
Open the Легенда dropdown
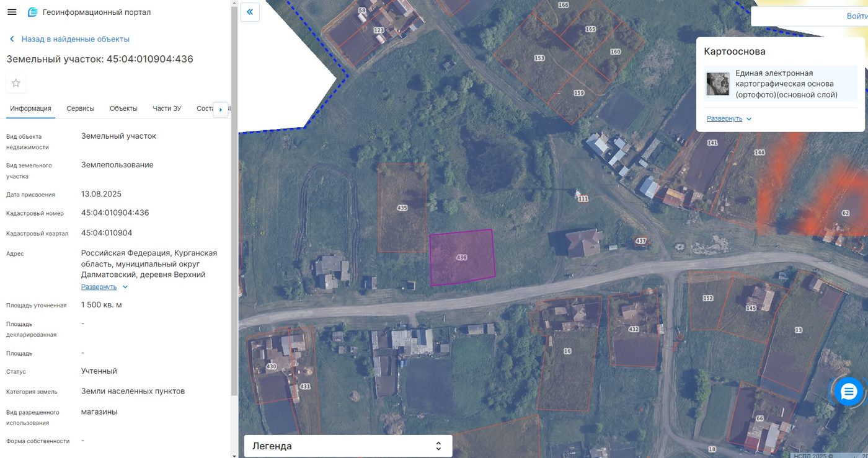pyautogui.click(x=348, y=446)
